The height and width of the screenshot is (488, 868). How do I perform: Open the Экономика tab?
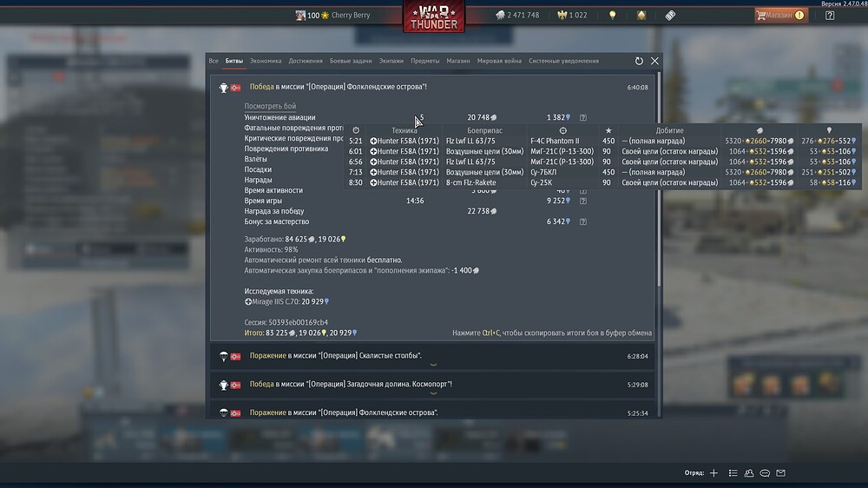coord(266,61)
